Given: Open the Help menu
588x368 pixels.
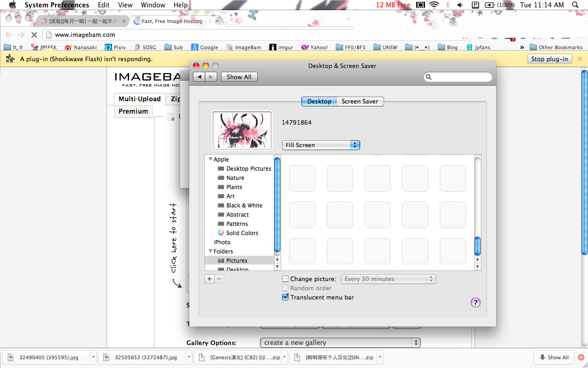Looking at the screenshot, I should [181, 5].
